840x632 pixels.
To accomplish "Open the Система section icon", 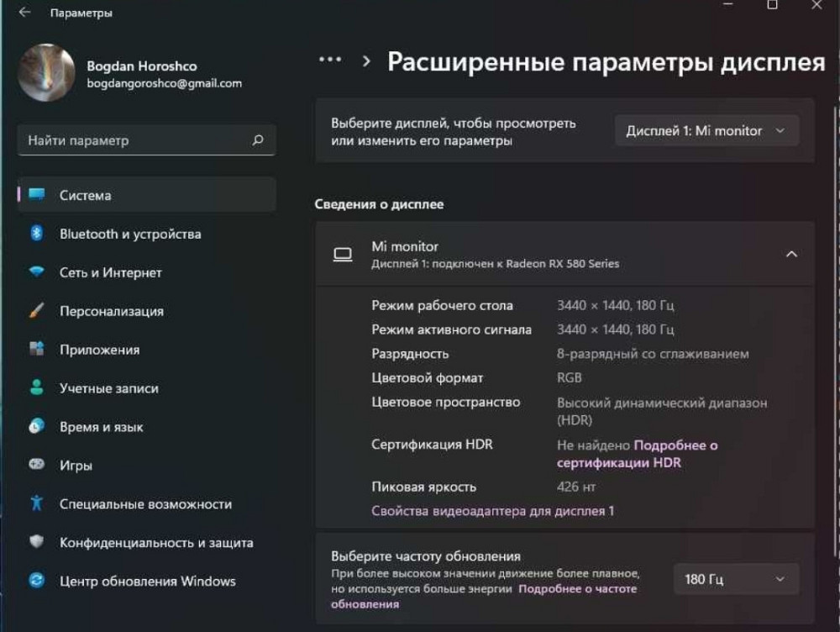I will pyautogui.click(x=35, y=194).
